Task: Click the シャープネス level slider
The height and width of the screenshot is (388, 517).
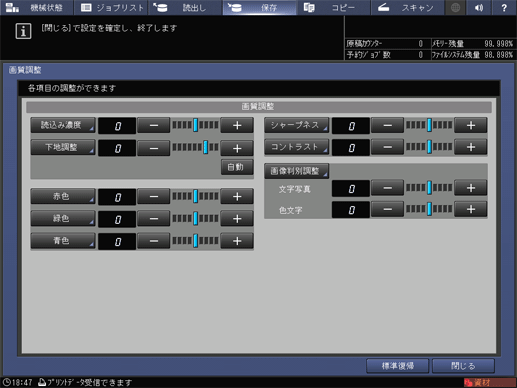Action: point(429,125)
